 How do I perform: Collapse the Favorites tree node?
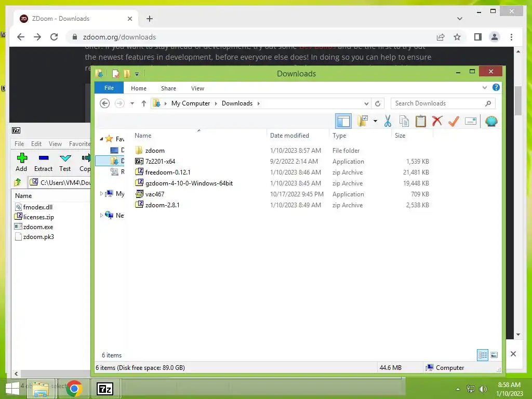(101, 139)
